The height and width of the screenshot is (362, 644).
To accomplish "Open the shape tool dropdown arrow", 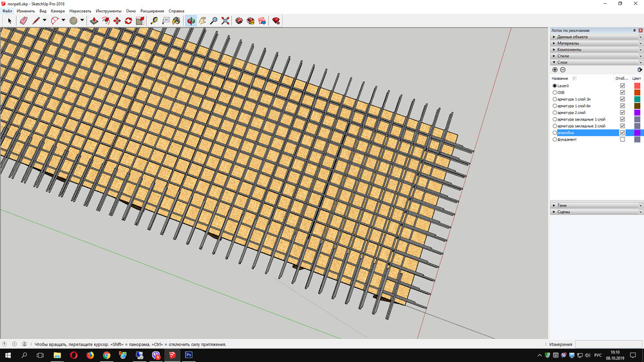I will (82, 21).
